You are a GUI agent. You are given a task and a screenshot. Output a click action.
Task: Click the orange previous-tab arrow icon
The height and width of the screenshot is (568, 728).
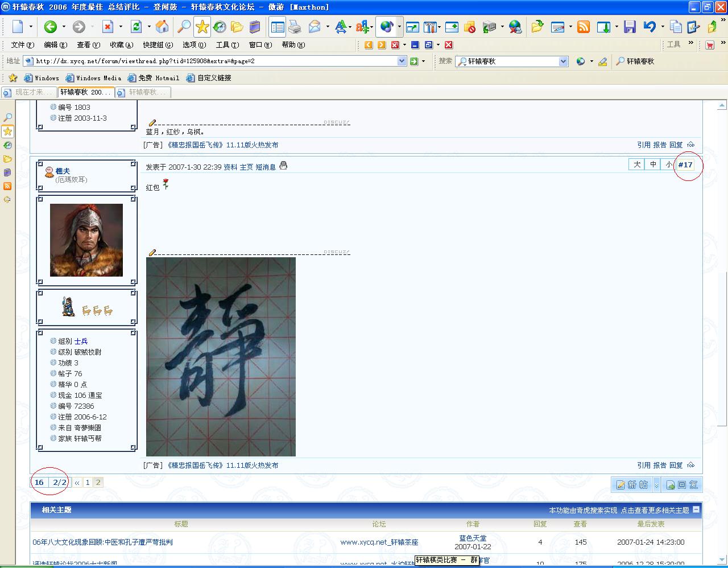point(368,45)
